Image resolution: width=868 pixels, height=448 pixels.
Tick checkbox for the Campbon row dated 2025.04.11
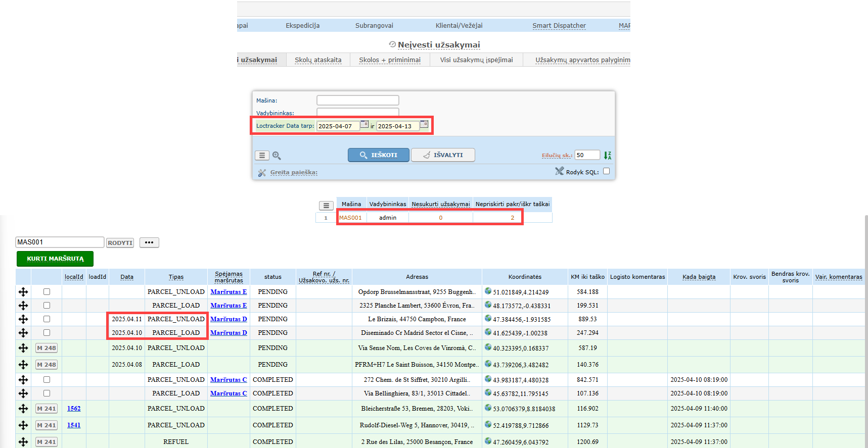(x=47, y=319)
